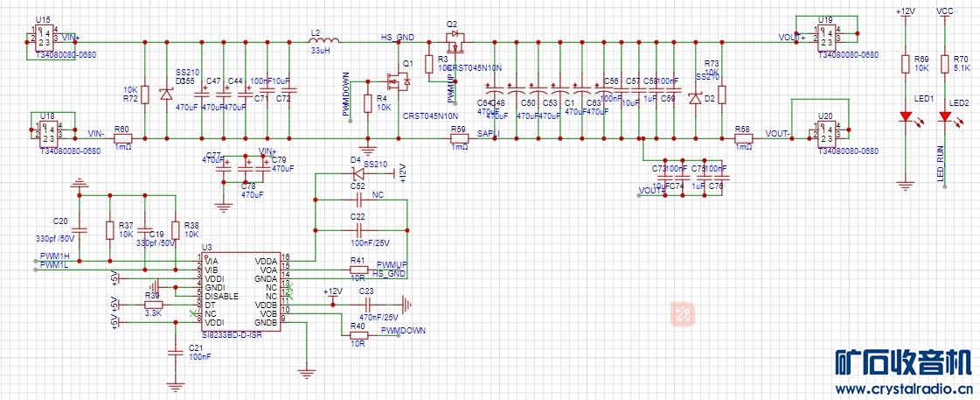This screenshot has width=980, height=400.
Task: Click the PWMDOWN label beside resistor R40
Action: click(x=404, y=330)
